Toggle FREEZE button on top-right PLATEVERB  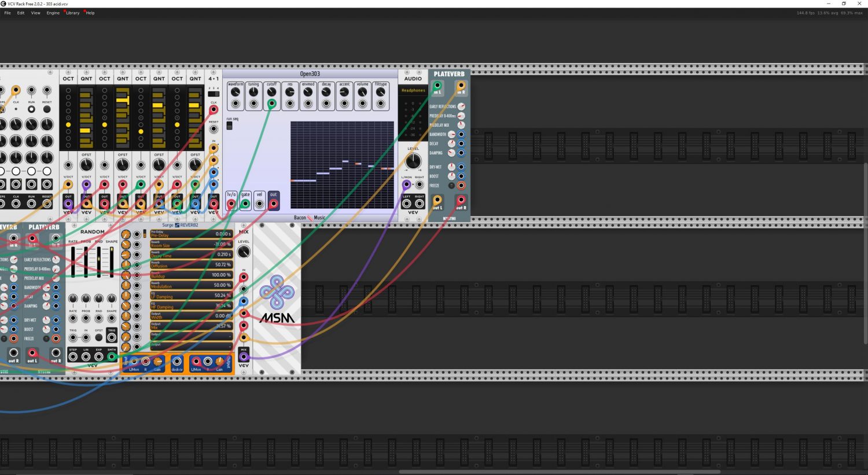click(451, 186)
